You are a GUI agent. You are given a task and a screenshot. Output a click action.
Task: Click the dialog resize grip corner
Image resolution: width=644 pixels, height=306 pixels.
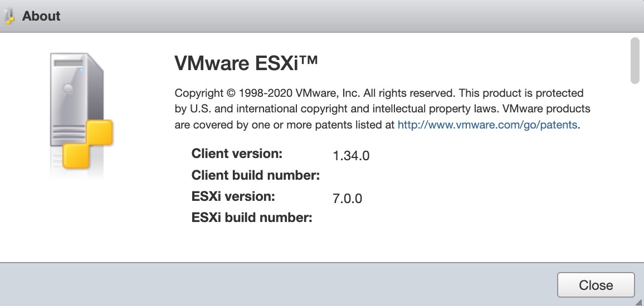pos(638,302)
